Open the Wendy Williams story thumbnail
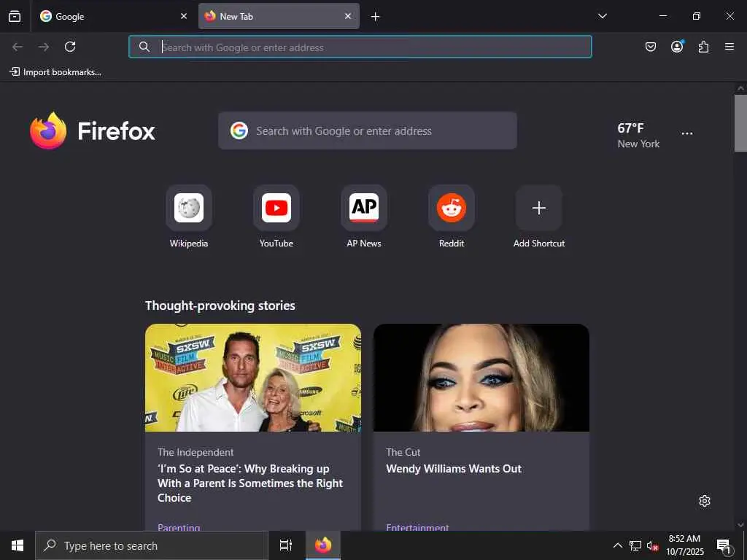 pos(481,378)
